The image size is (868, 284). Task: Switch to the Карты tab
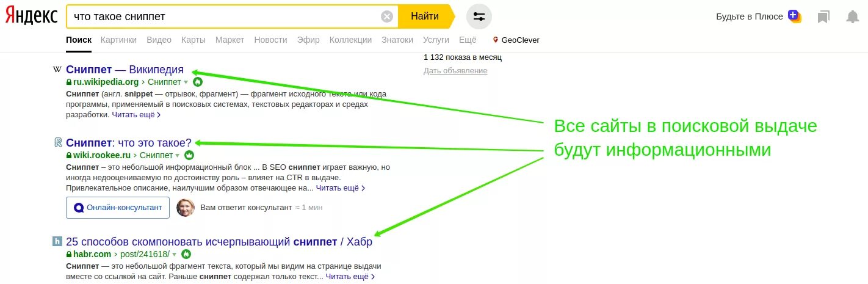click(x=193, y=40)
